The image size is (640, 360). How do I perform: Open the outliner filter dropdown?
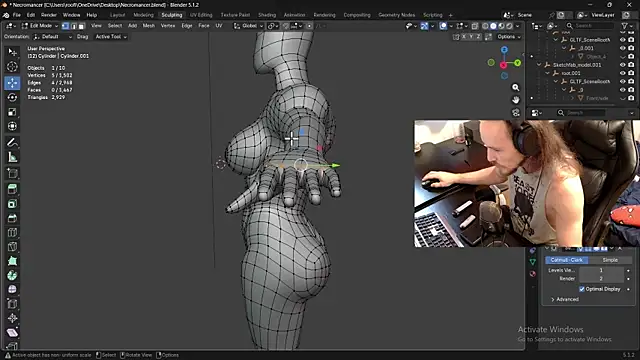coord(626,26)
